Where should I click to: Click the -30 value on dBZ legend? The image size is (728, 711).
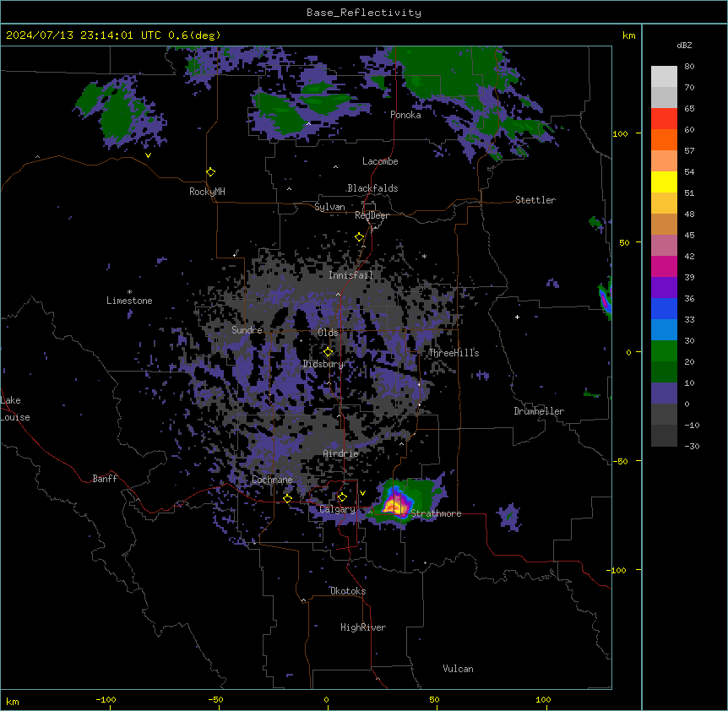[x=693, y=447]
